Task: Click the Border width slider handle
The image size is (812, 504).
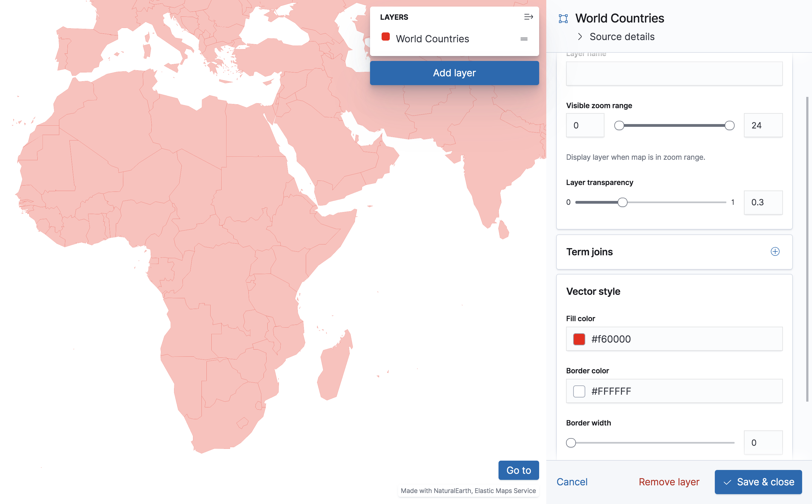Action: coord(571,442)
